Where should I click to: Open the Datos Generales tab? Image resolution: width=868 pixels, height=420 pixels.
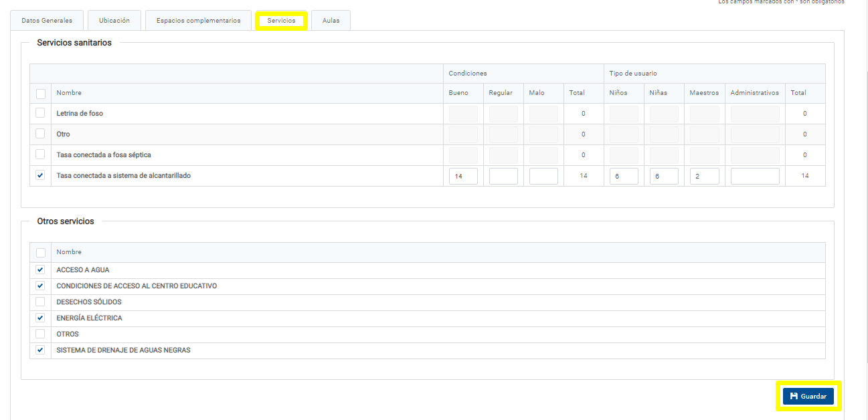pos(47,21)
